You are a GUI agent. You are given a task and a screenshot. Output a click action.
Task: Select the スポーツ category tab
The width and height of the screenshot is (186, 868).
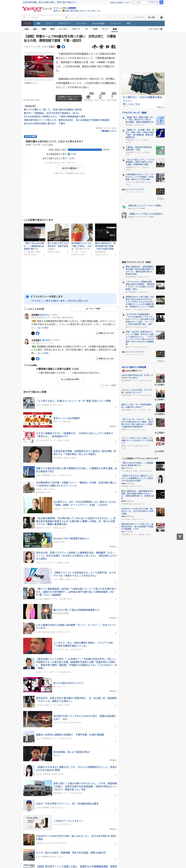coord(76,29)
